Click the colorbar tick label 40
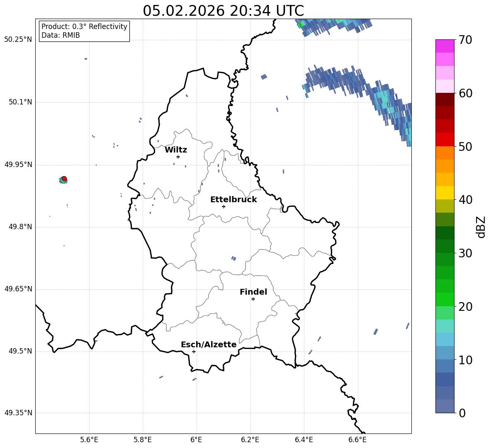Viewport: 491px width, 448px height. (x=465, y=200)
